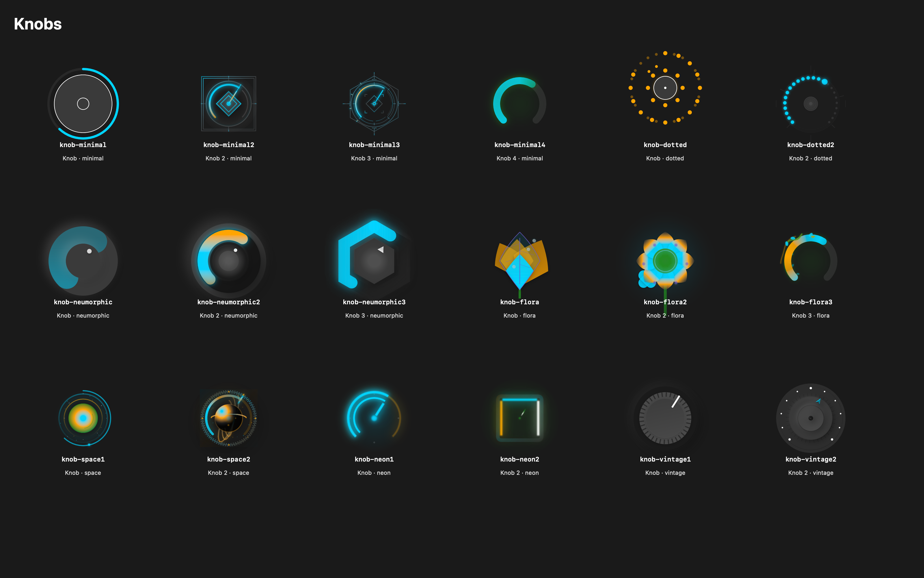The height and width of the screenshot is (578, 924).
Task: Click the "Knob · neumorphic" caption
Action: [x=83, y=315]
